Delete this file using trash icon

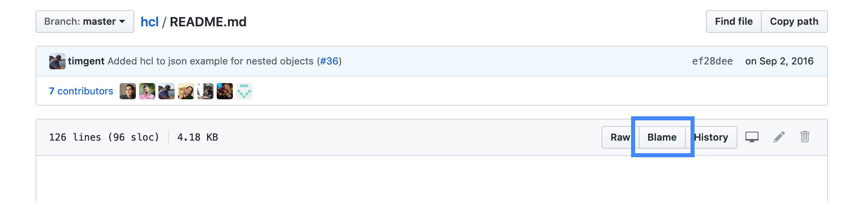tap(805, 137)
